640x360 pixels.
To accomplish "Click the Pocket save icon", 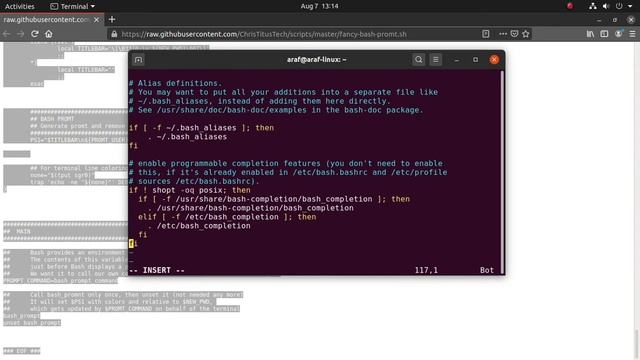I will (514, 34).
